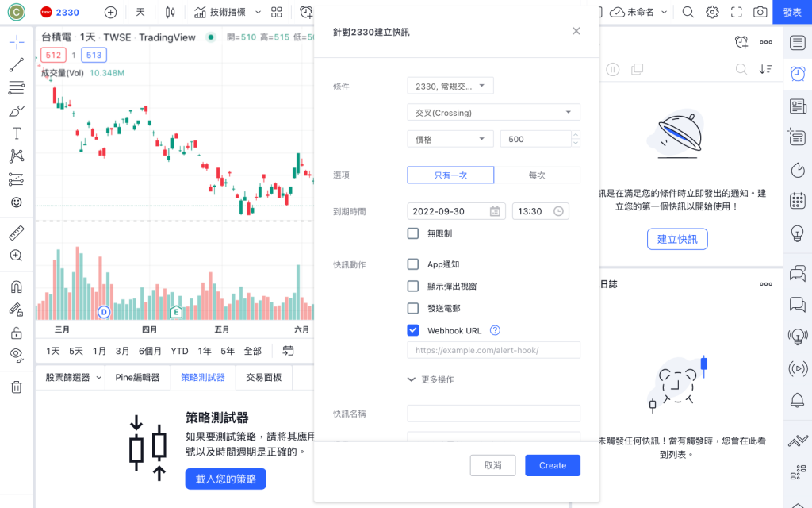Click the trash remove-drawings icon
Image resolution: width=812 pixels, height=508 pixels.
(17, 387)
